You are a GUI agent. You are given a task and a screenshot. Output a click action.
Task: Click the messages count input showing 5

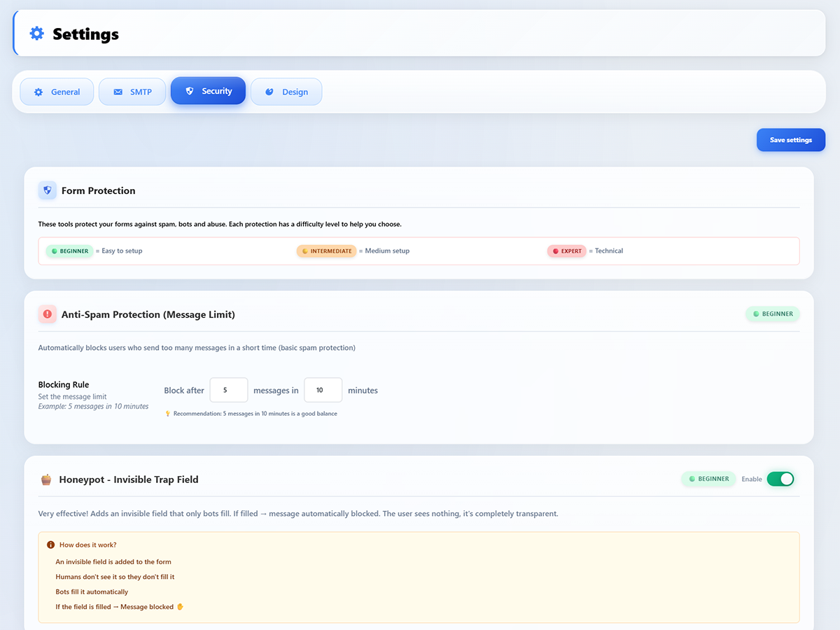tap(229, 390)
